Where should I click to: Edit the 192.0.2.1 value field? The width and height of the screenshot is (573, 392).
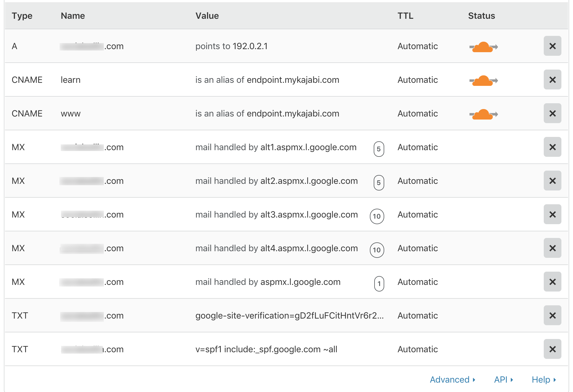pyautogui.click(x=250, y=46)
